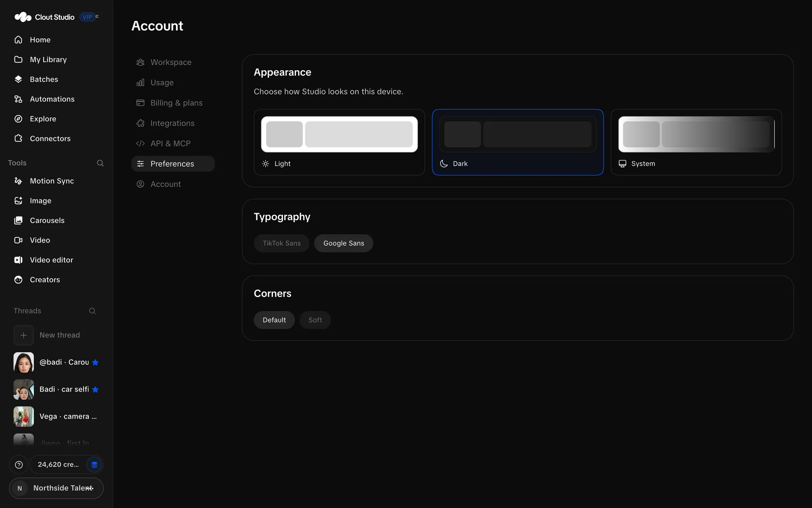Select the Dark appearance theme
This screenshot has height=508, width=812.
[x=518, y=142]
